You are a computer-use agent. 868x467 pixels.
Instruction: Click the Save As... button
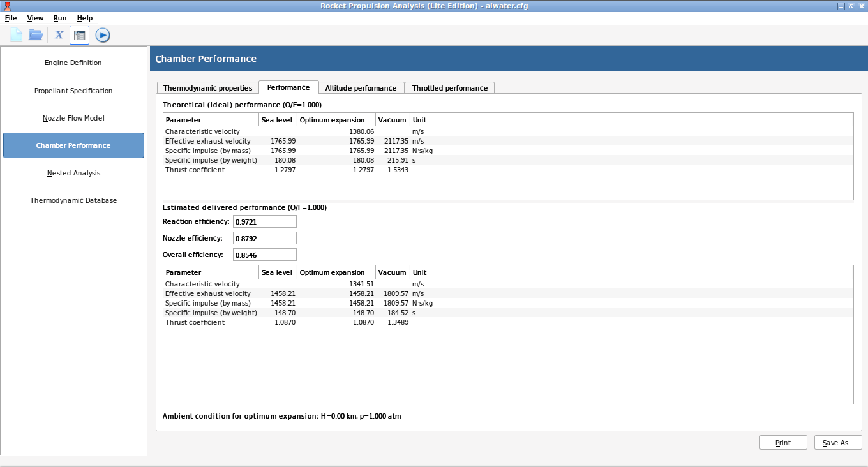(838, 443)
